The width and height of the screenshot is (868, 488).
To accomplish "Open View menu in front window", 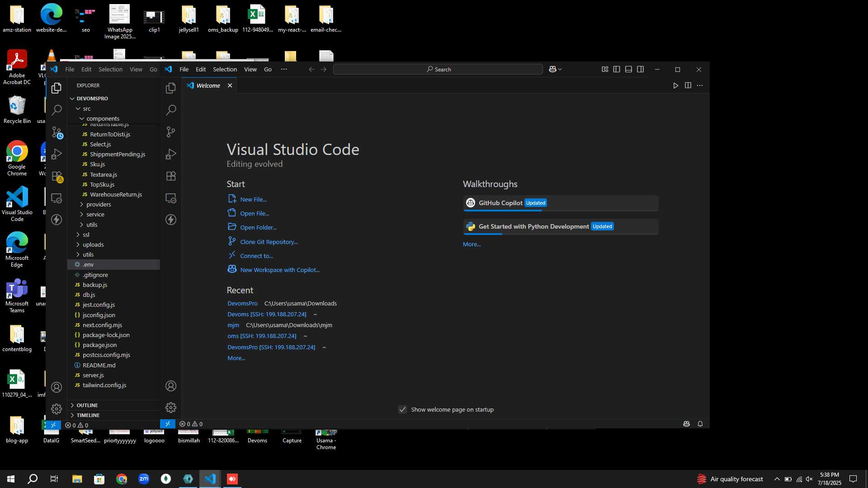I will tap(250, 69).
